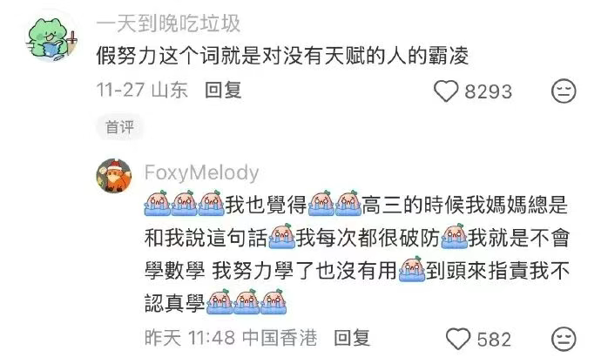Like the top comment with 8293 likes

(x=446, y=91)
